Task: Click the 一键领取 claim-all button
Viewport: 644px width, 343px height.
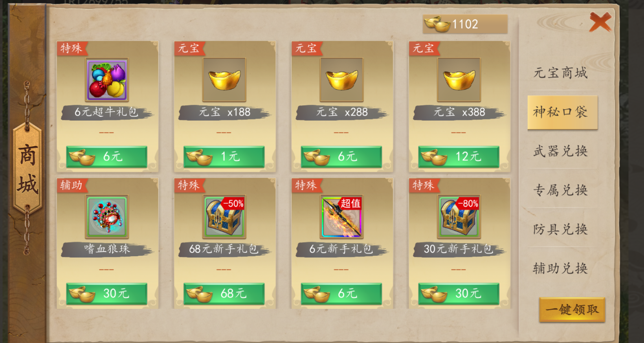Action: click(572, 310)
